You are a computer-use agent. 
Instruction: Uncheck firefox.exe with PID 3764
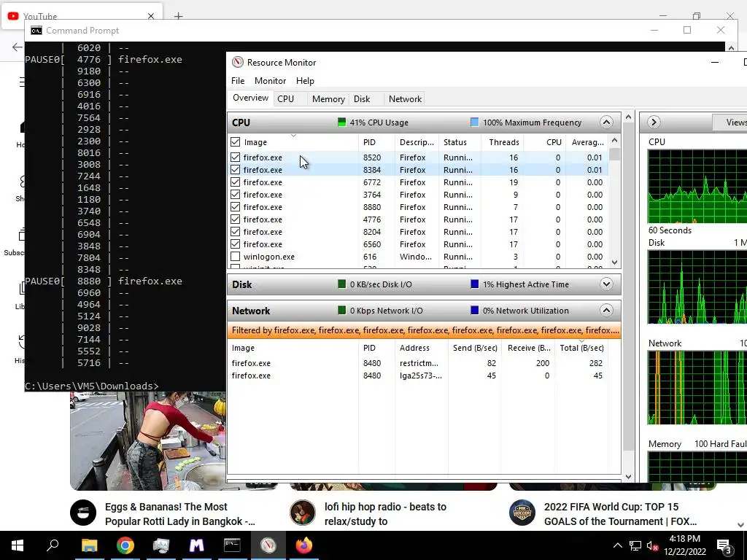(236, 194)
